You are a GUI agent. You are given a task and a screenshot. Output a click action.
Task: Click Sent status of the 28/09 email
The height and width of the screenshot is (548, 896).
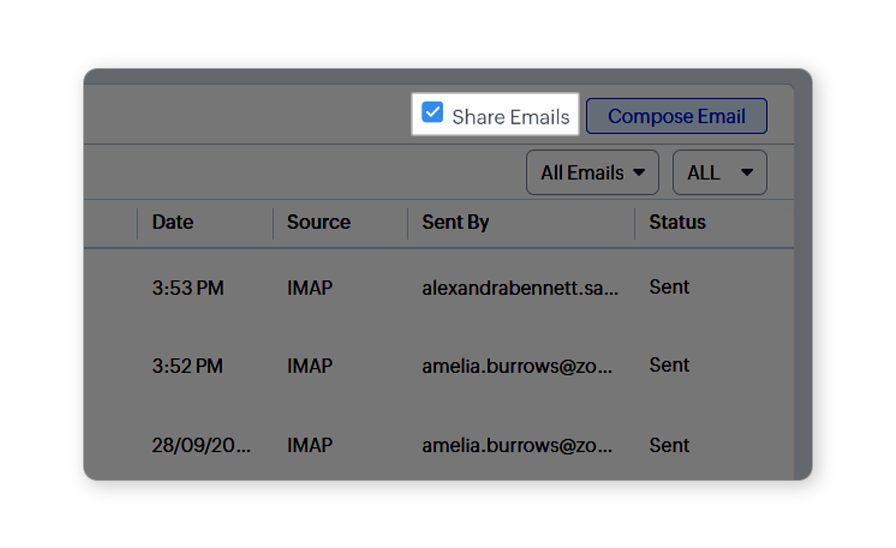click(x=669, y=445)
